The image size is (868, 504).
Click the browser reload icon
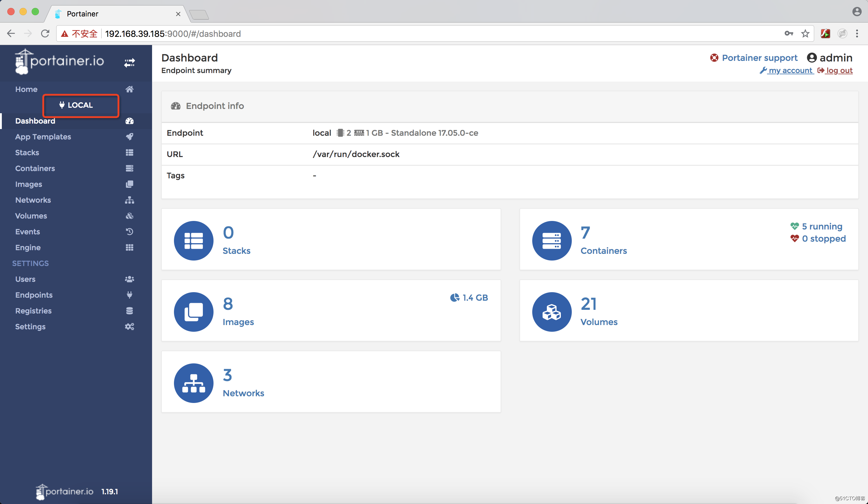[x=45, y=33]
